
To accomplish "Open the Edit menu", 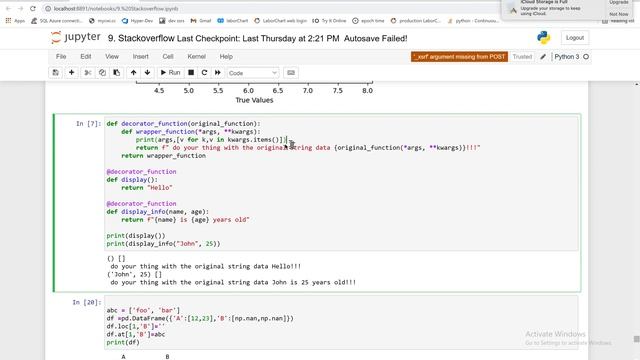I will [86, 57].
